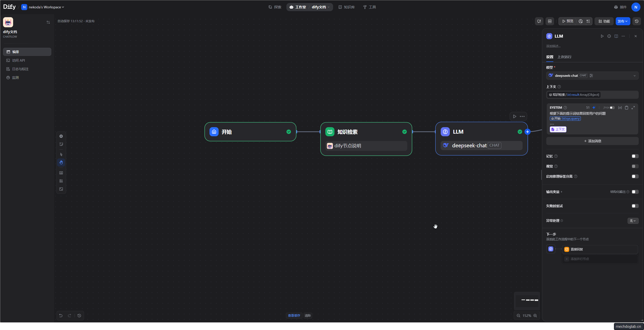This screenshot has width=644, height=330.
Task: Open the version history icon at top right
Action: click(637, 21)
